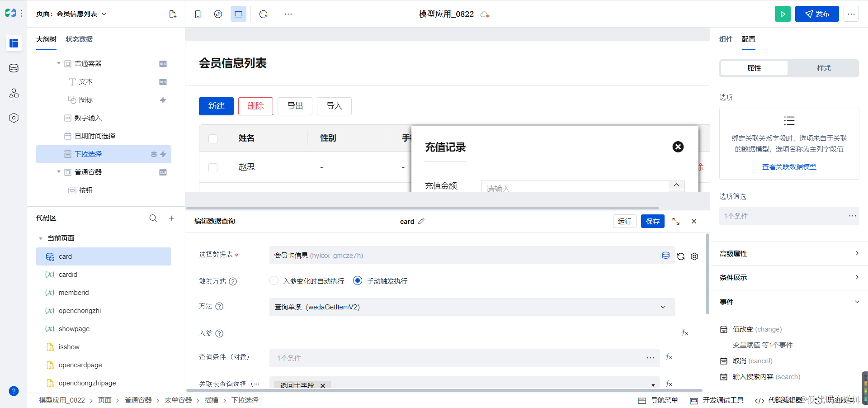Click the 充值金额 stepper up arrow
Screen dimensions: 868x408
[x=676, y=185]
